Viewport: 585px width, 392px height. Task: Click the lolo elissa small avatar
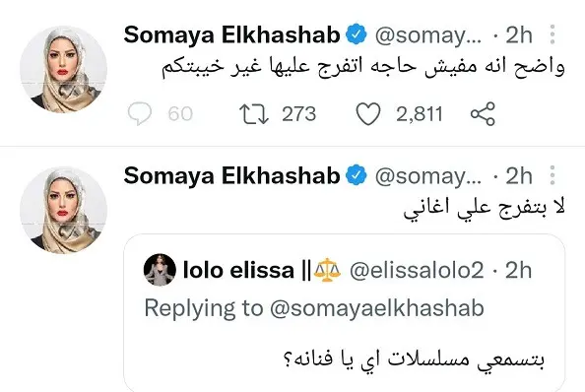[x=160, y=270]
